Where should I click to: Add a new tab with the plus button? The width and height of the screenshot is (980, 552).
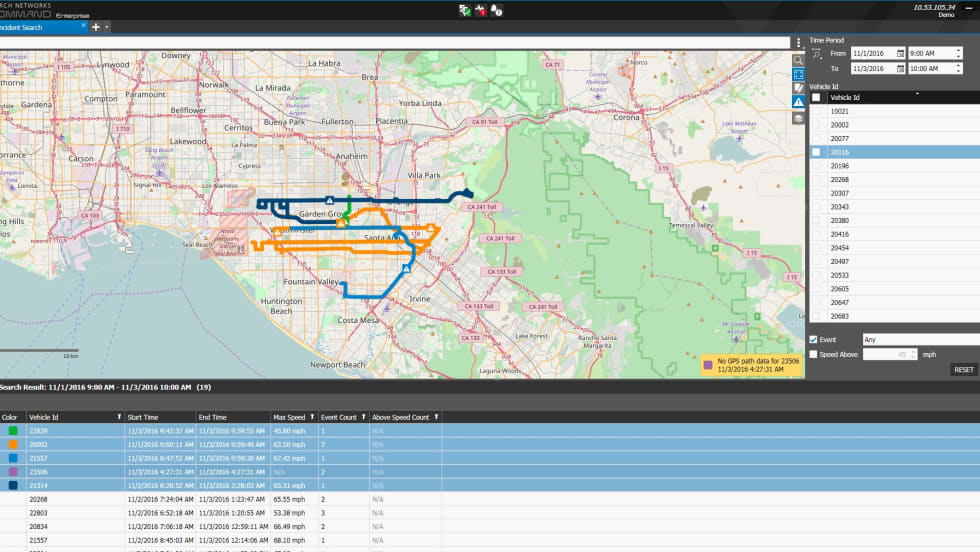(96, 27)
